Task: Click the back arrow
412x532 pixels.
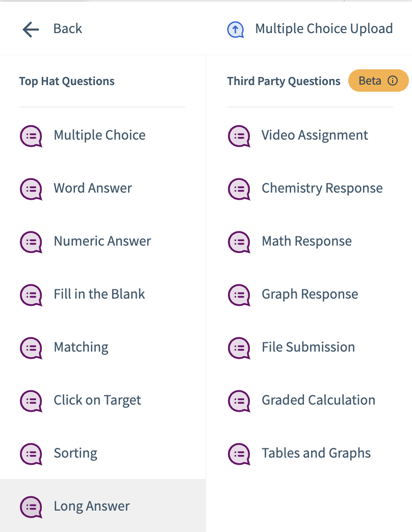Action: [30, 29]
